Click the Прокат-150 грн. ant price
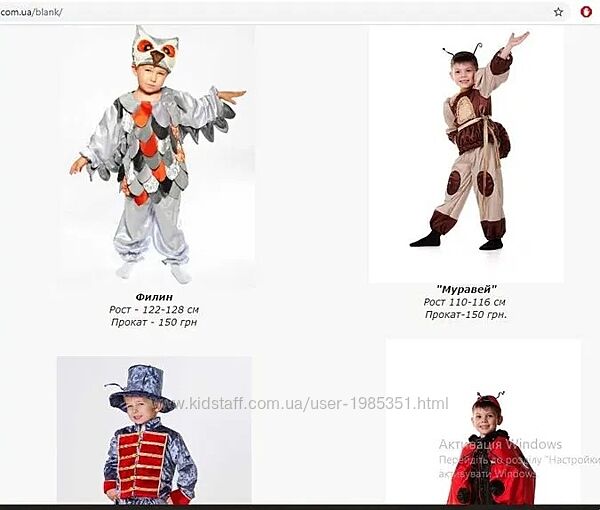This screenshot has height=510, width=600. (x=466, y=314)
